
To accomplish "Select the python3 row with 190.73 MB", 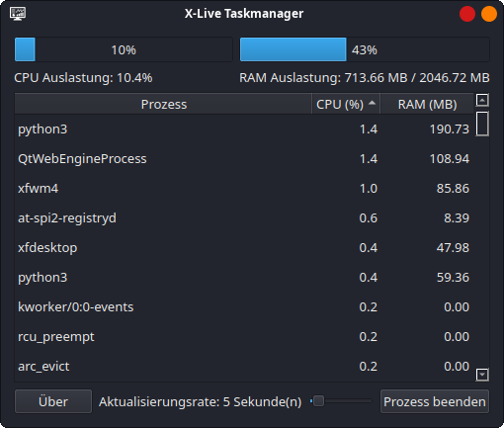I will coord(244,129).
